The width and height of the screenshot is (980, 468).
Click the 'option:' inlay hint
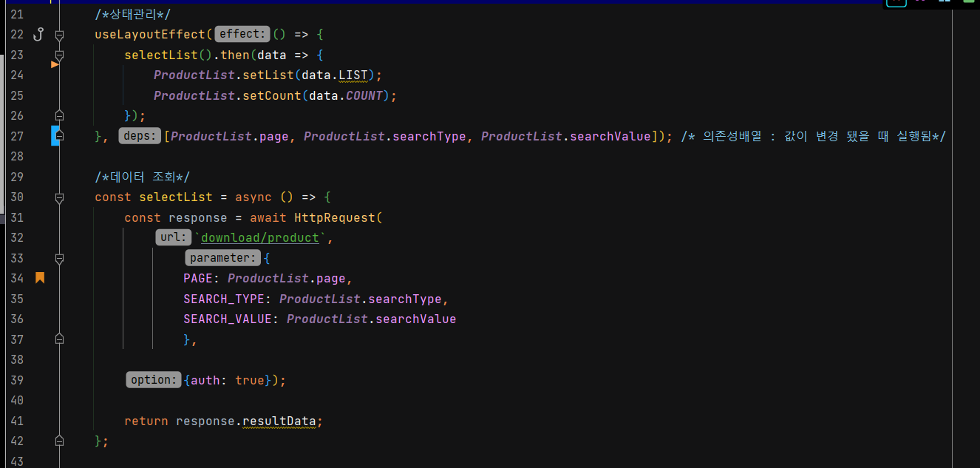[x=153, y=380]
